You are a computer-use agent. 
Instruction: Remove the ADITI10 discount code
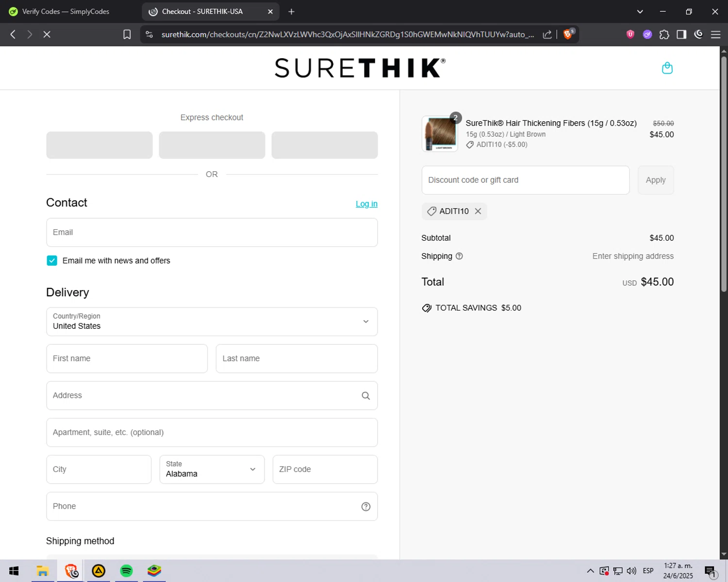[x=478, y=211]
